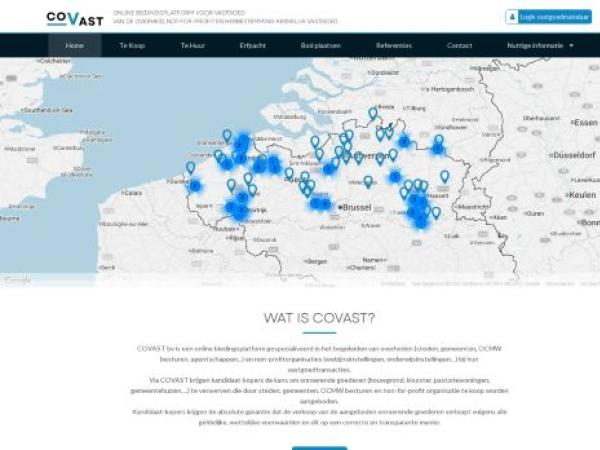Open Bod plaatsen from the menu
This screenshot has height=450, width=600.
321,46
